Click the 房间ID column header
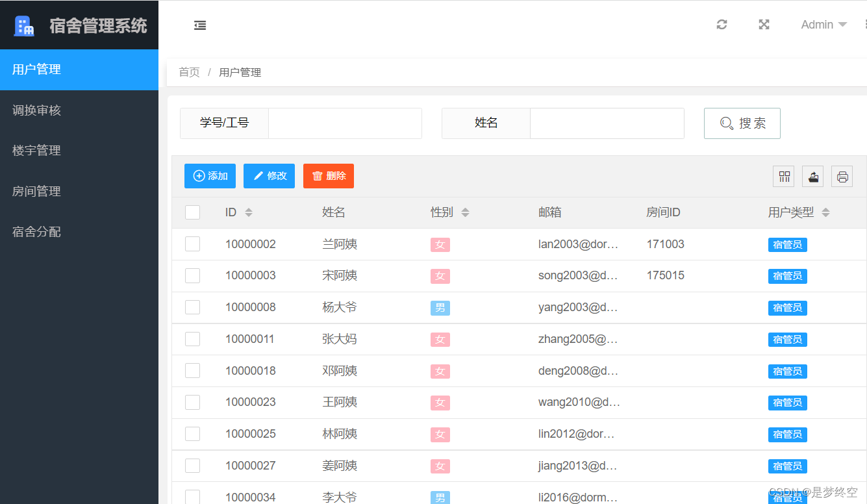This screenshot has height=504, width=867. pos(663,212)
